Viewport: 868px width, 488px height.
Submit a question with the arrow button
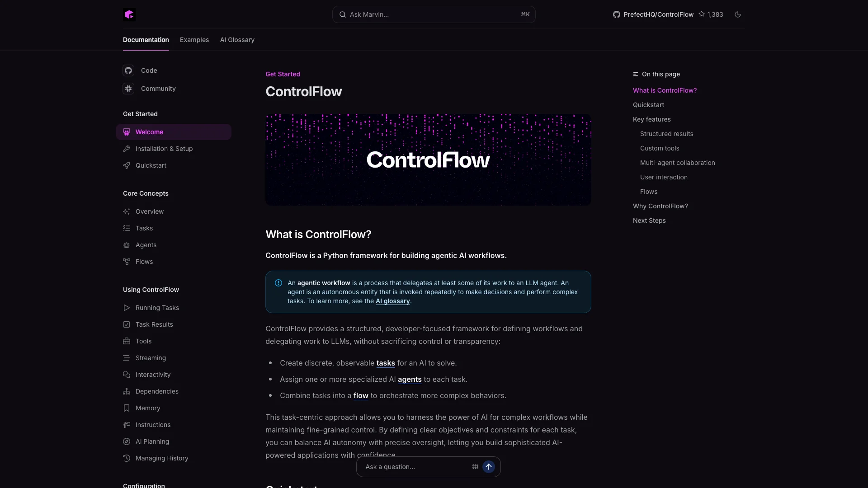(488, 466)
